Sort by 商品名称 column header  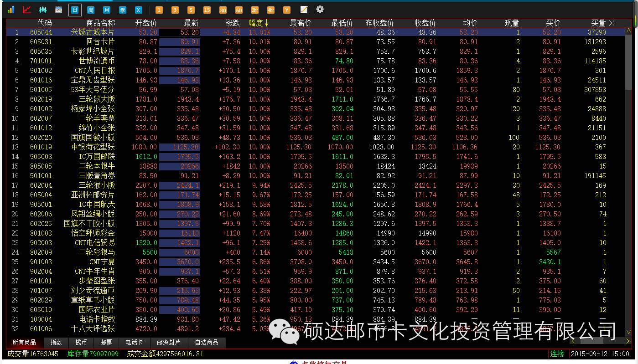click(x=101, y=23)
